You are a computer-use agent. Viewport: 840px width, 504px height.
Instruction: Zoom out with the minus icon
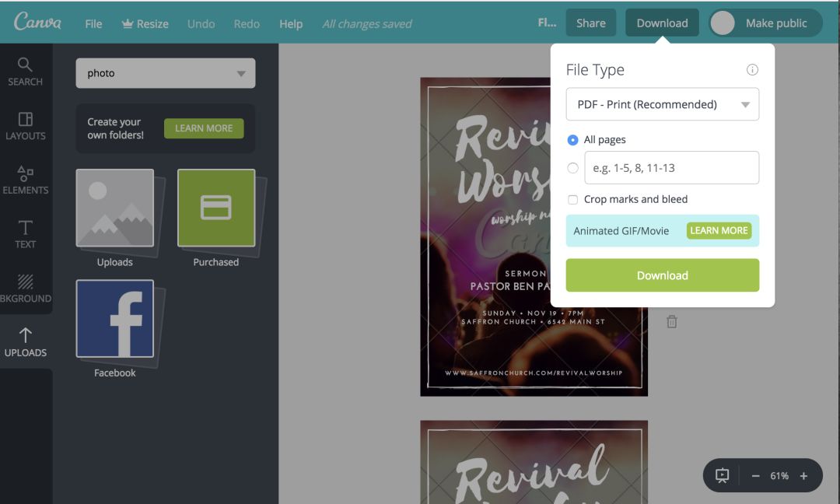coord(755,476)
